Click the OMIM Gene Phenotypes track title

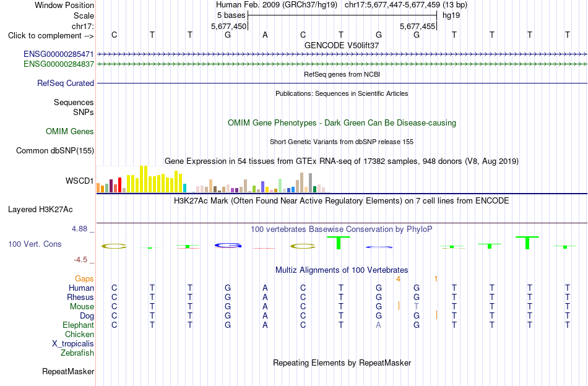(x=342, y=123)
